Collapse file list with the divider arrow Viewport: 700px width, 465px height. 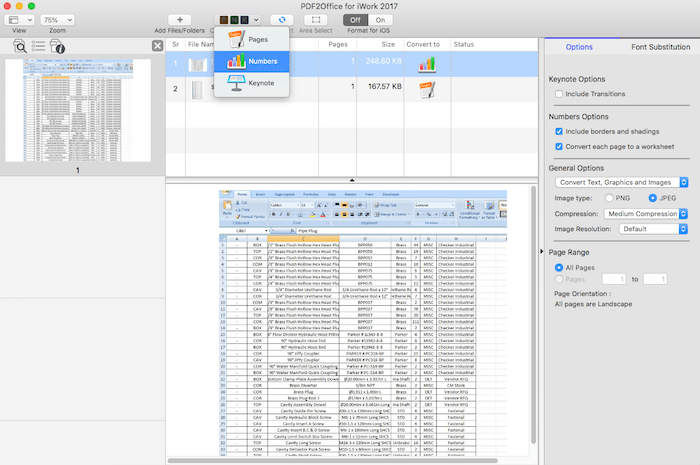point(352,180)
